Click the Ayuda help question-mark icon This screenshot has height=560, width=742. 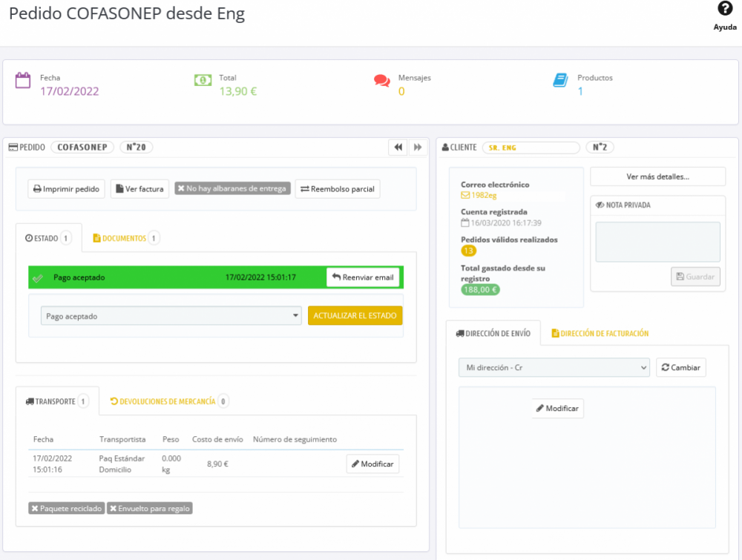725,9
